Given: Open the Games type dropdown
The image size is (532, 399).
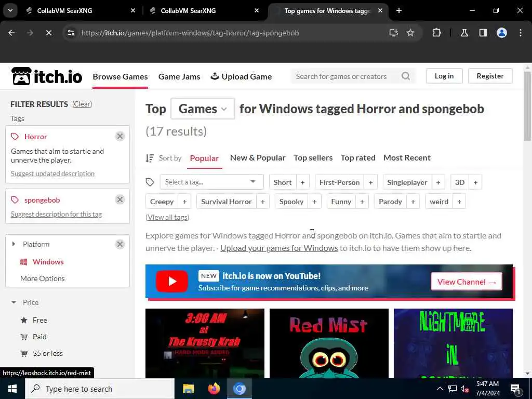Looking at the screenshot, I should 203,109.
